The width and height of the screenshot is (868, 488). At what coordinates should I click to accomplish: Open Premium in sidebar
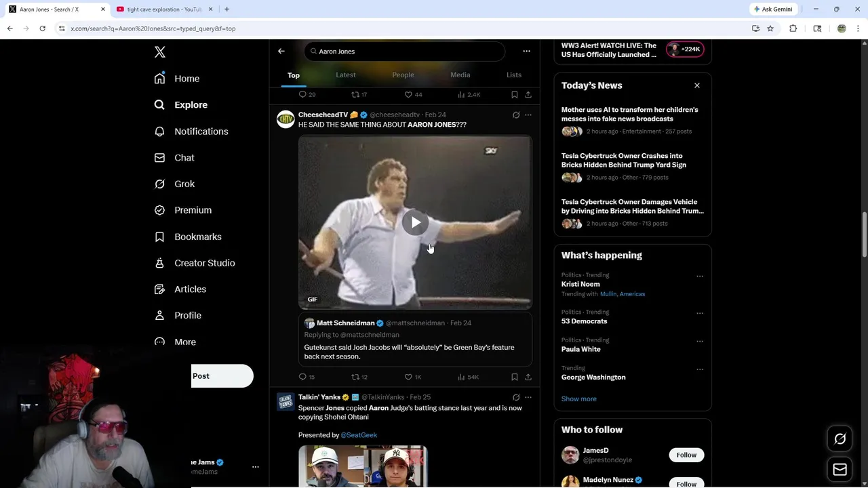tap(183, 210)
